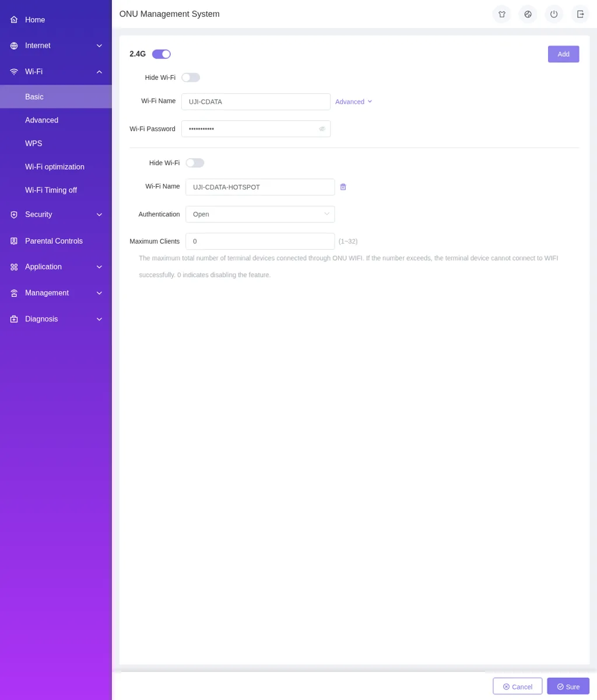The width and height of the screenshot is (597, 700).
Task: Open Wi-Fi Timing off page
Action: pyautogui.click(x=56, y=190)
